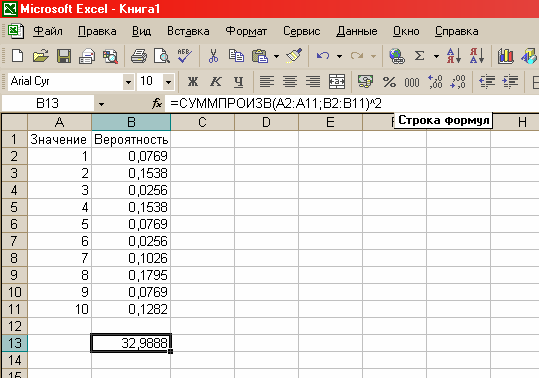Save the workbook with the floppy disk icon
Image resolution: width=539 pixels, height=378 pixels.
click(64, 56)
